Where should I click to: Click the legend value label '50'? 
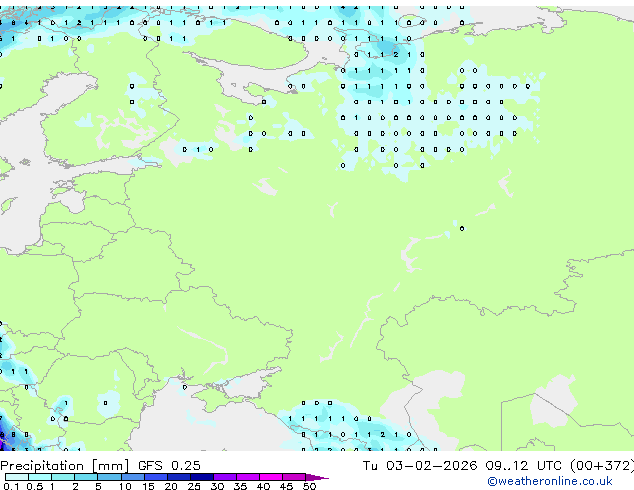tap(309, 486)
